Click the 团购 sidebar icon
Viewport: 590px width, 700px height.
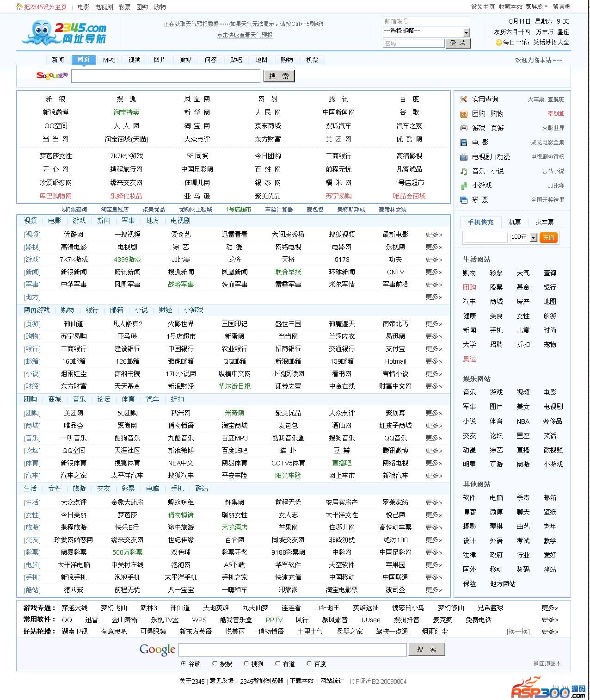tap(463, 114)
